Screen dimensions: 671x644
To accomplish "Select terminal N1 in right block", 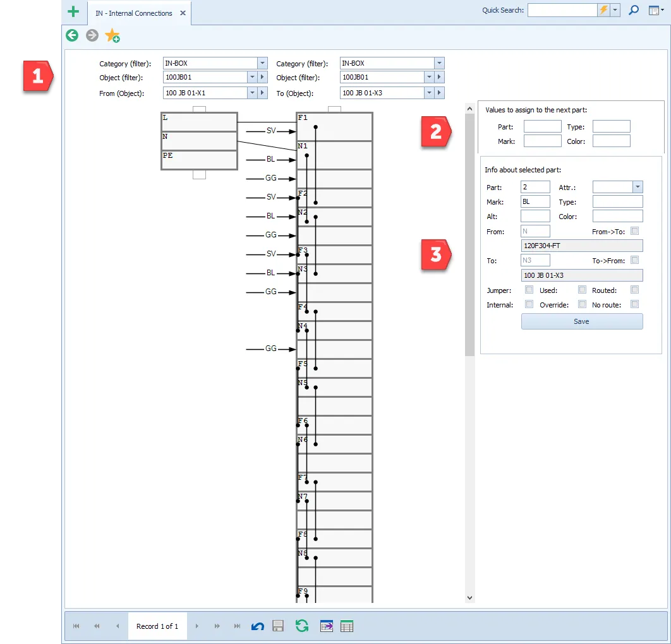I will (335, 155).
